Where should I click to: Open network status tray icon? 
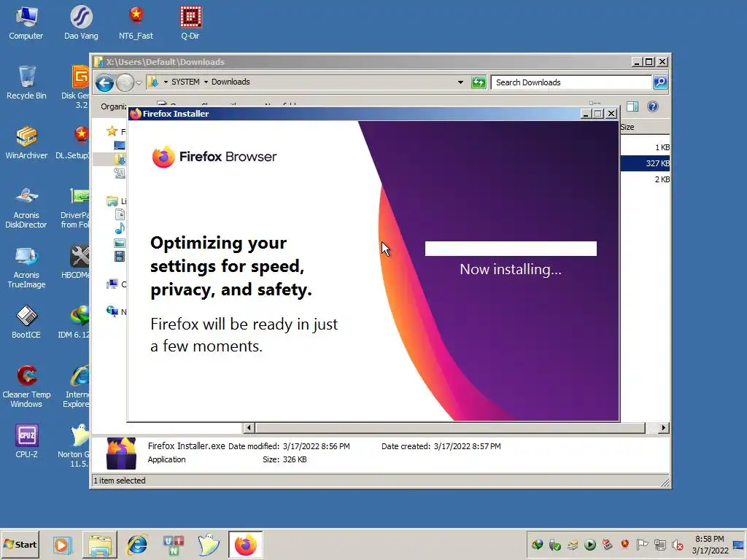[659, 544]
